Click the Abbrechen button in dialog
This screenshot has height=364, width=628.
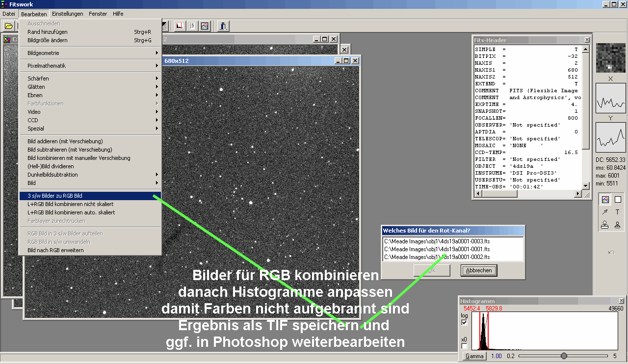[479, 270]
